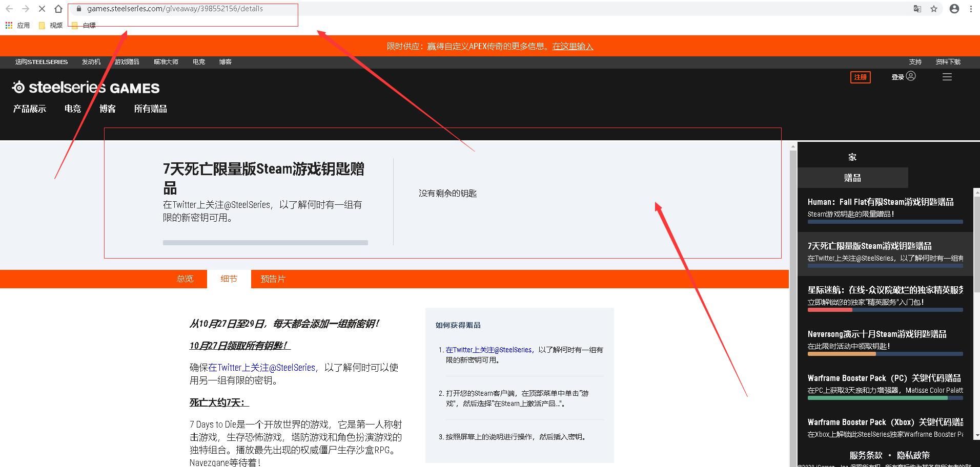Open 瞄准大师 in the top nav
980x467 pixels.
166,62
